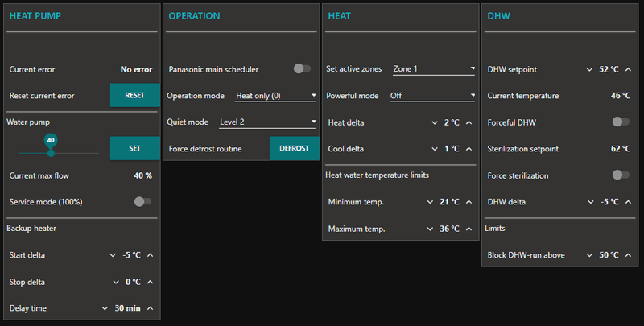Increase the Delay time value
The width and height of the screenshot is (644, 326).
[x=151, y=307]
